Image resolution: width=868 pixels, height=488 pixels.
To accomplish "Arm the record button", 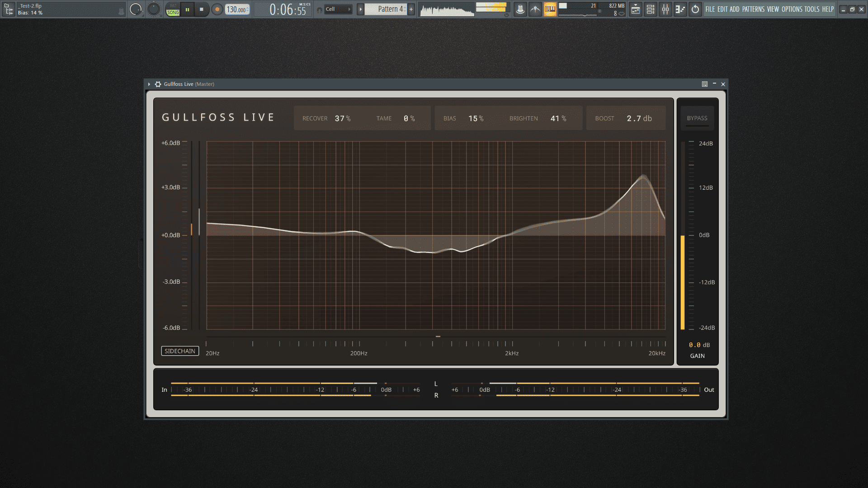I will [x=217, y=9].
